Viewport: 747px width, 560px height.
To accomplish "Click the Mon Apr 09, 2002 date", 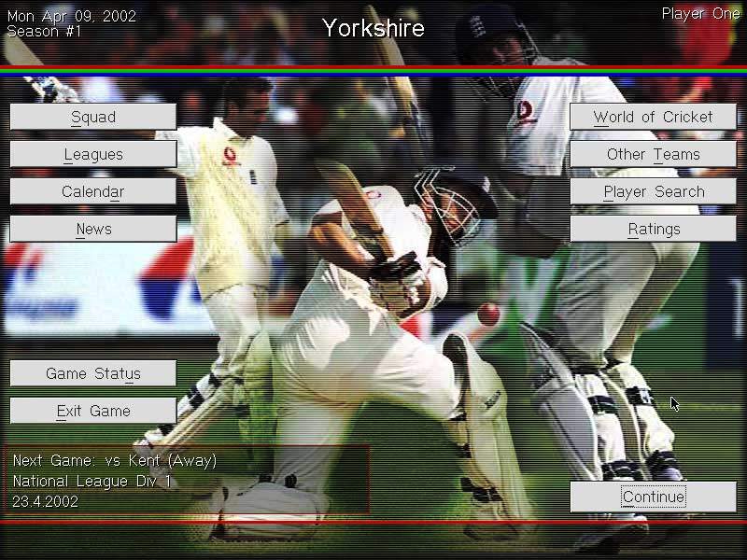I will 71,16.
